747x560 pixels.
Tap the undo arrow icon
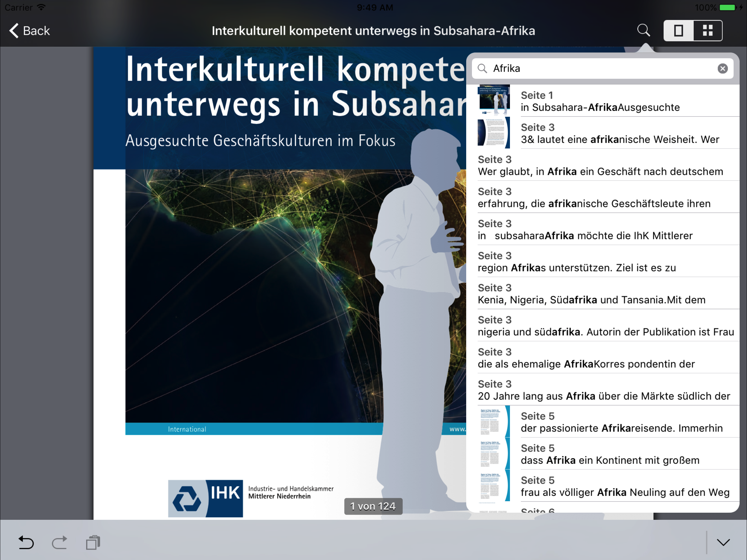[x=26, y=542]
